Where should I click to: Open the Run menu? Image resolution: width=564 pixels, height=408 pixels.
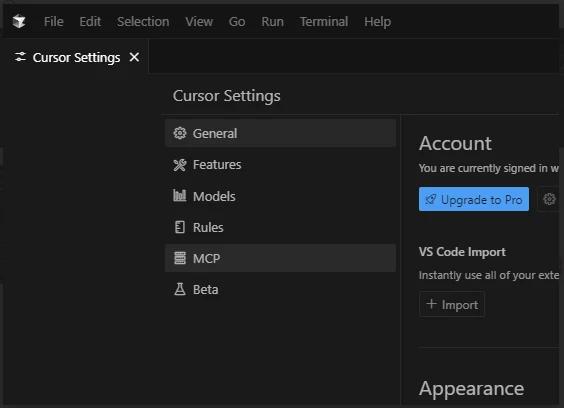(x=272, y=22)
